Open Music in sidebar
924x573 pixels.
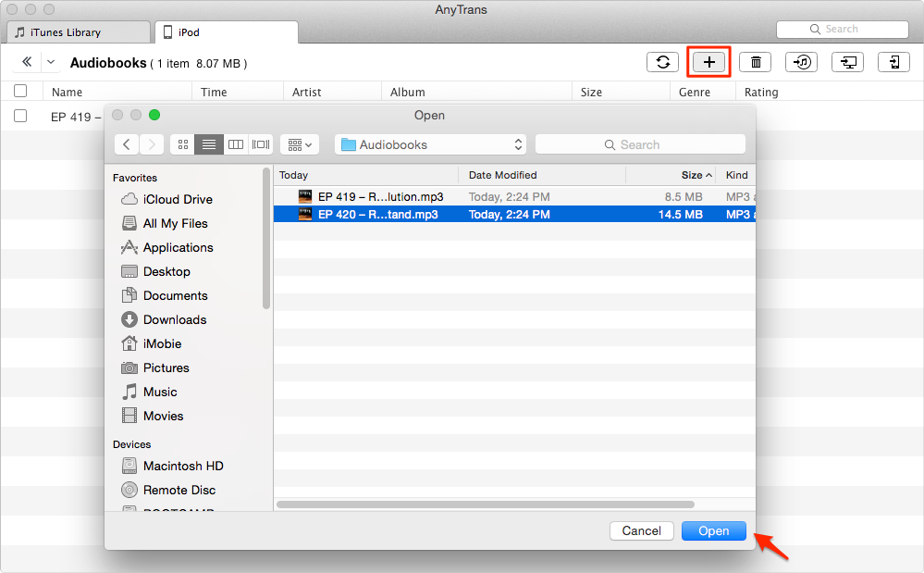(149, 392)
